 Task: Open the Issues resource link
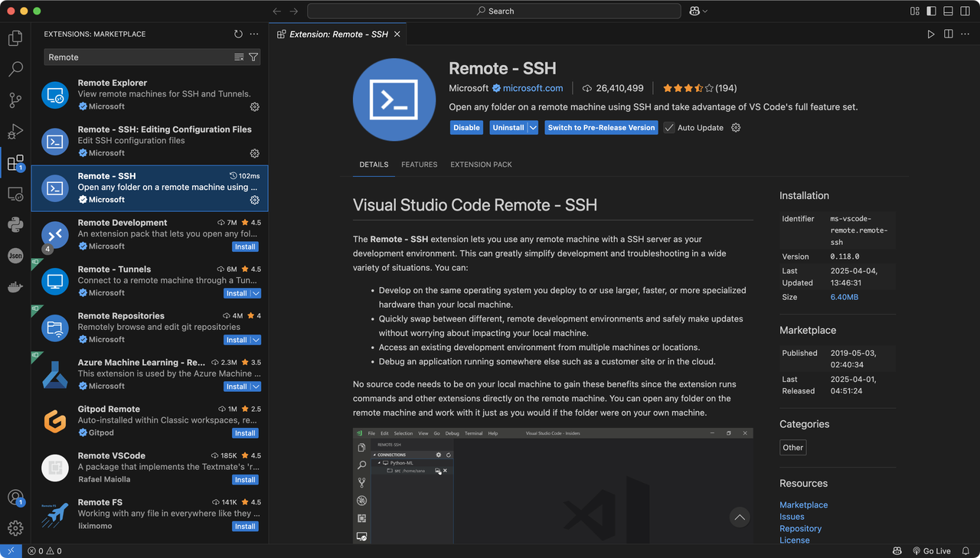[x=792, y=517]
